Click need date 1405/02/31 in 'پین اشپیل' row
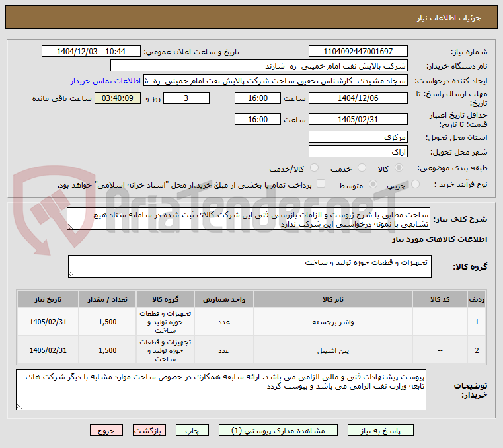The image size is (503, 448). pos(48,350)
